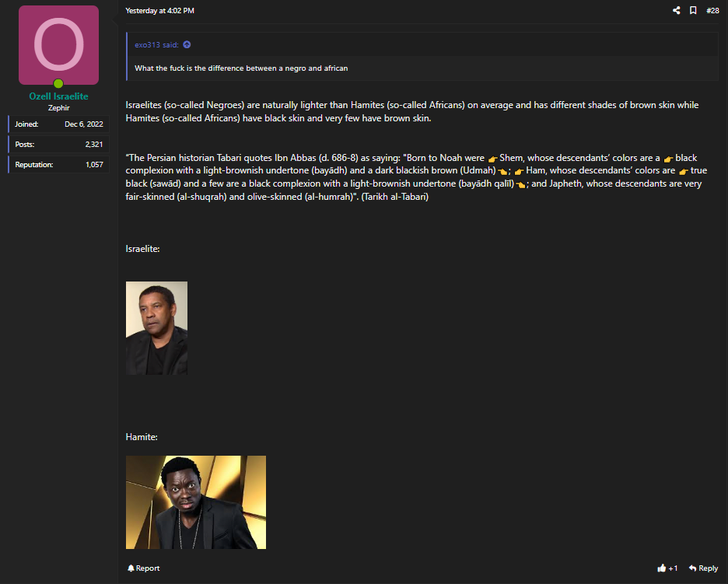
Task: Open the Yesterday at 4:02 PM timestamp
Action: (159, 10)
